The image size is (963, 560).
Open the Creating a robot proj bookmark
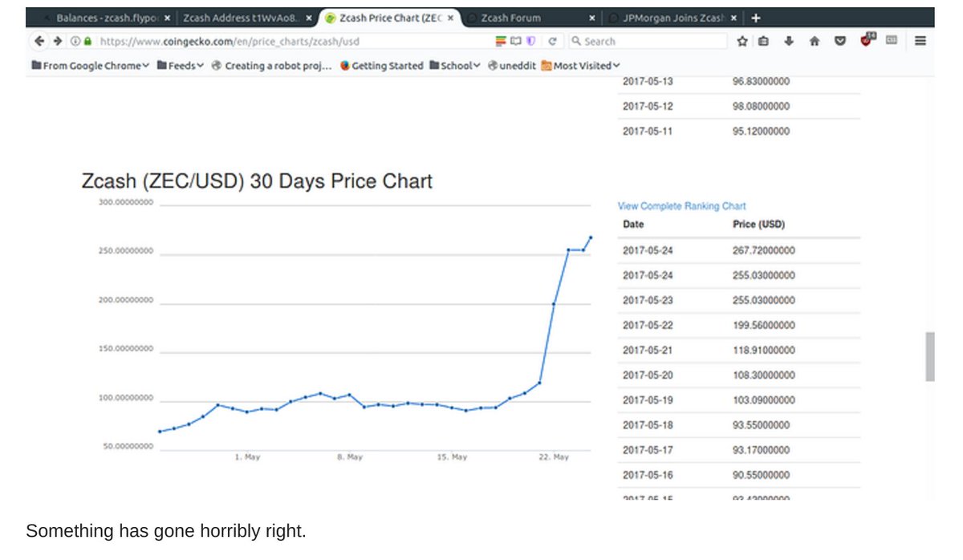pos(271,66)
